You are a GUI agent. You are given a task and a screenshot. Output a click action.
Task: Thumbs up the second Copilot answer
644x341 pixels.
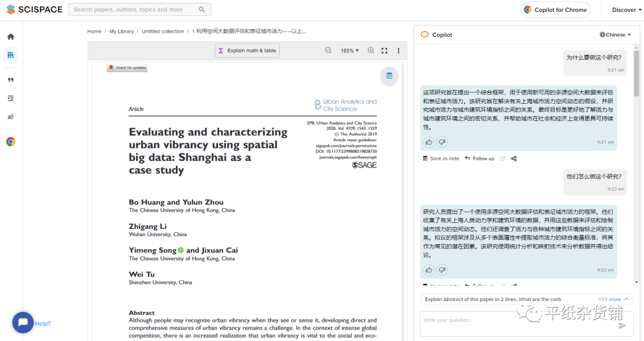point(429,270)
